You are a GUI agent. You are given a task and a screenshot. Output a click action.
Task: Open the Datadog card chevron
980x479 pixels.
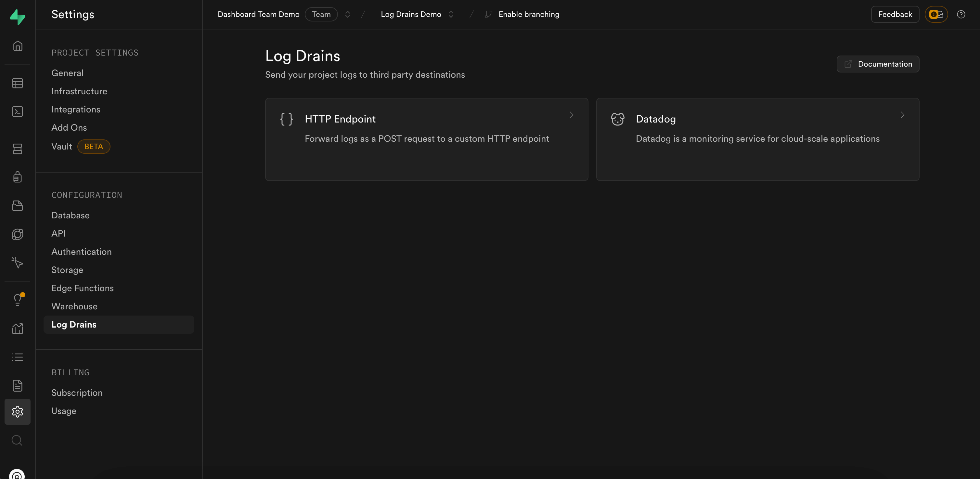coord(902,115)
